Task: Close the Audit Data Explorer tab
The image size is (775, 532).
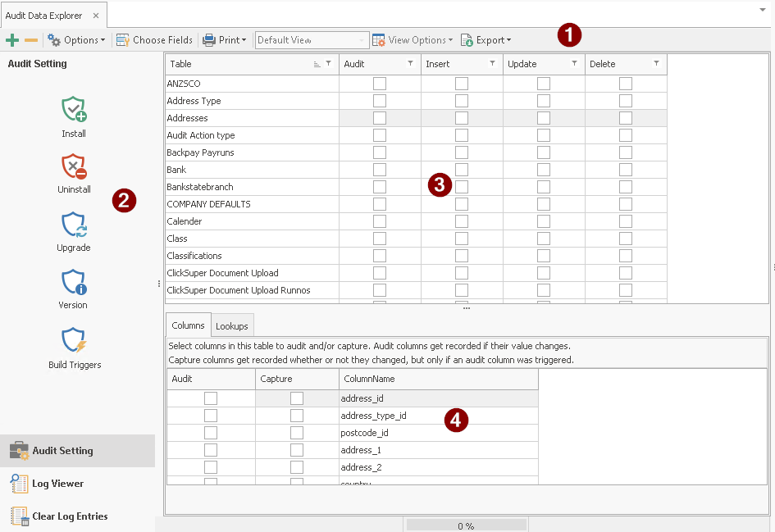Action: [96, 16]
